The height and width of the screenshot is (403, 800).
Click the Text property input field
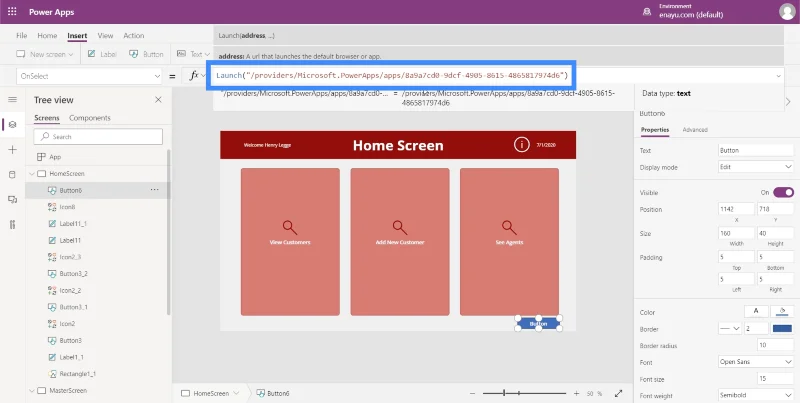[x=756, y=150]
